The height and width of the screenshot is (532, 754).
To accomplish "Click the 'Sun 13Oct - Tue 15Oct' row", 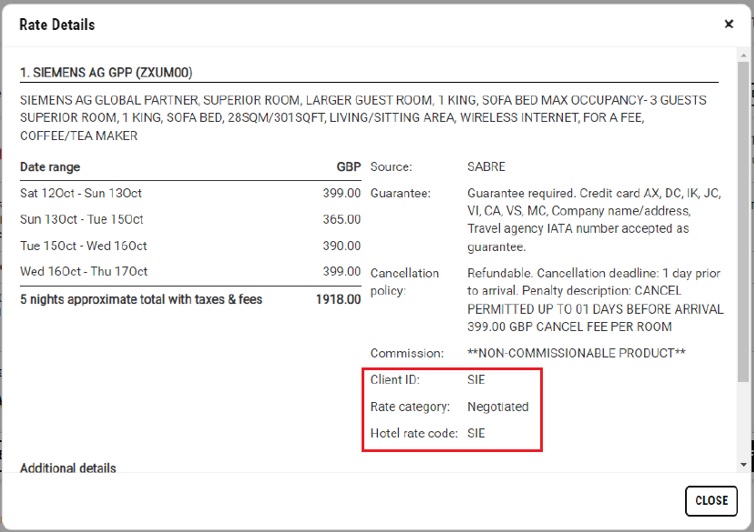I will click(x=190, y=219).
